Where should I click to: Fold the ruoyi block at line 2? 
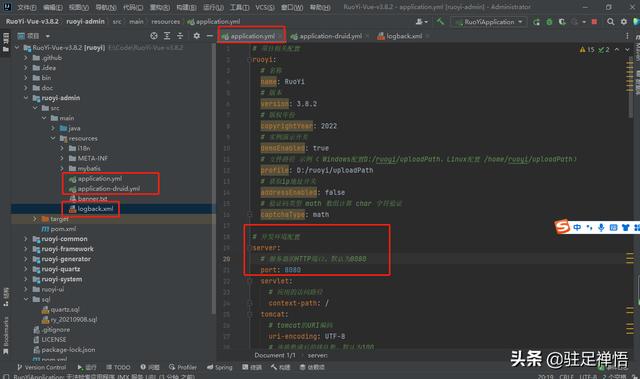pos(249,60)
